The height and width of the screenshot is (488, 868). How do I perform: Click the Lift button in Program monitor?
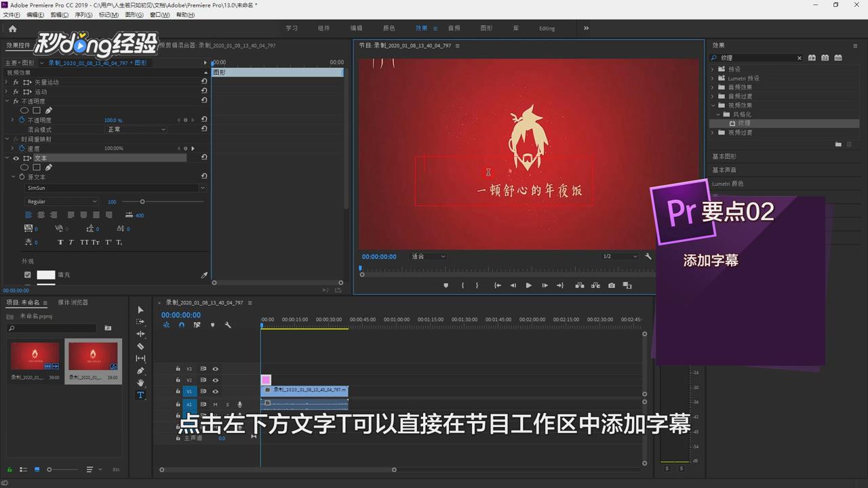pyautogui.click(x=580, y=285)
